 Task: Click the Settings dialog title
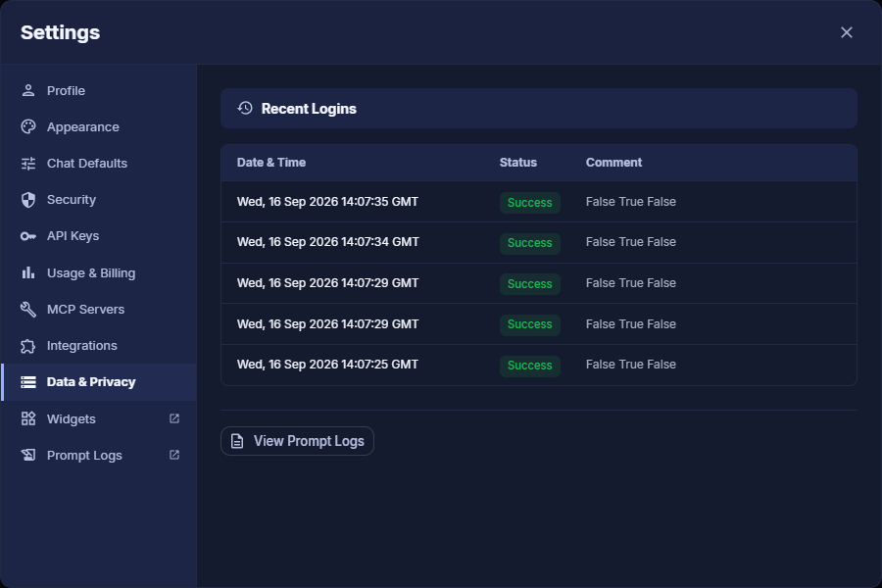pyautogui.click(x=60, y=32)
